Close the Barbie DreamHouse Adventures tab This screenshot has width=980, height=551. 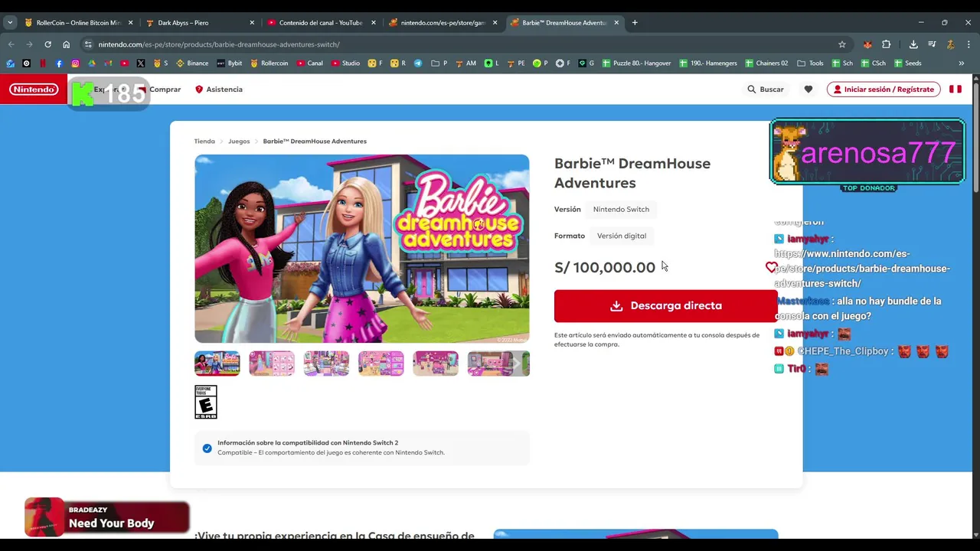pos(616,23)
